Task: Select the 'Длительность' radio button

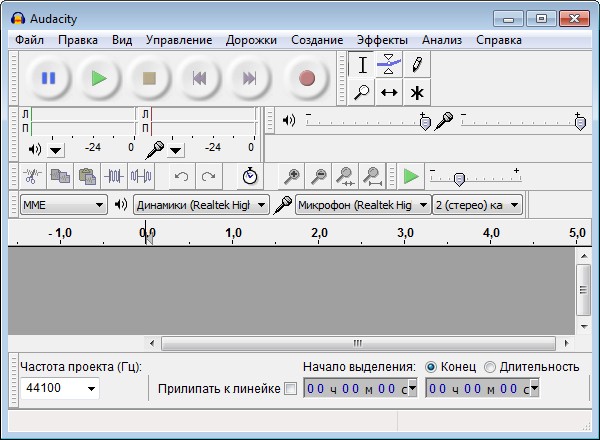Action: coord(490,366)
